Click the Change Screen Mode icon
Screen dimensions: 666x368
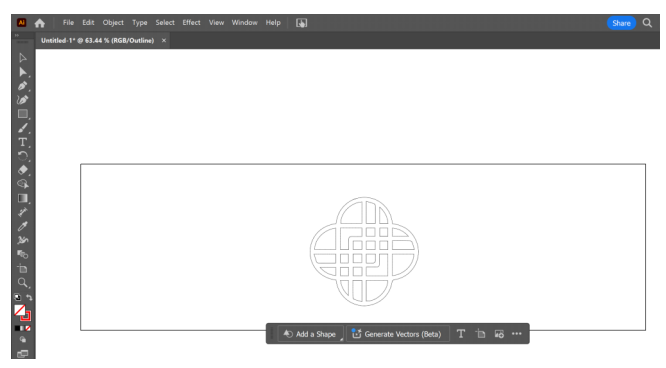(23, 354)
